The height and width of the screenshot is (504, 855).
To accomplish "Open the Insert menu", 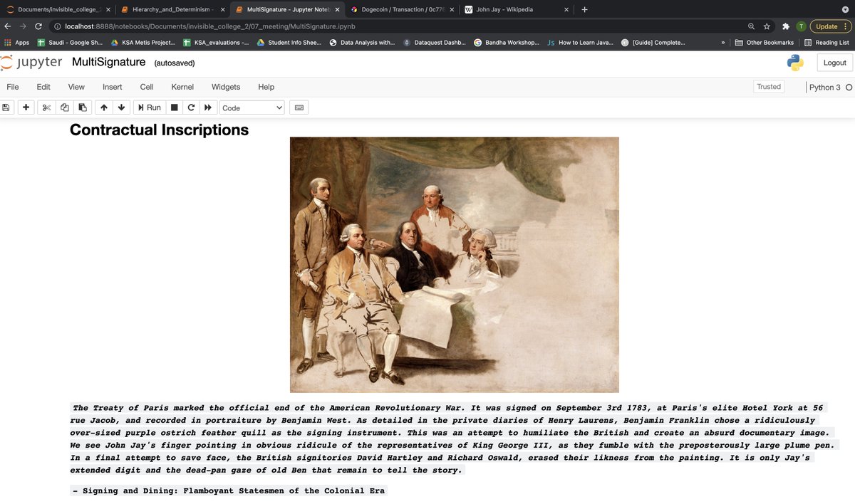I will [x=113, y=87].
